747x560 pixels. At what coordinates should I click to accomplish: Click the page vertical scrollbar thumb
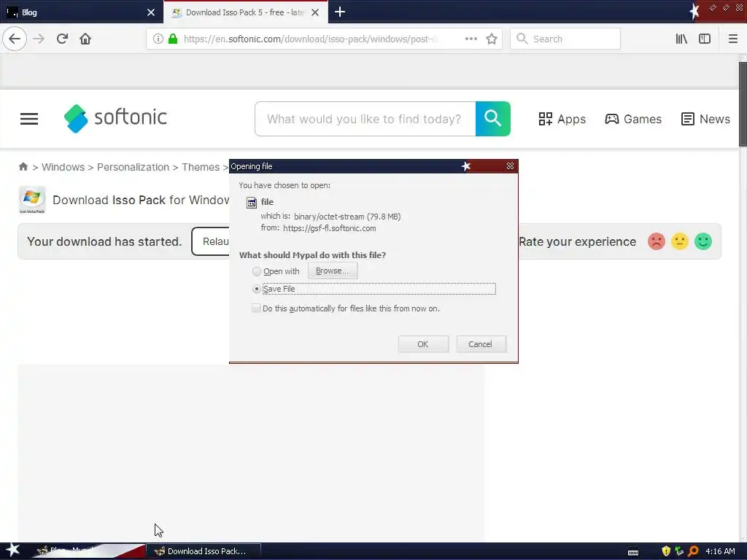tap(743, 104)
